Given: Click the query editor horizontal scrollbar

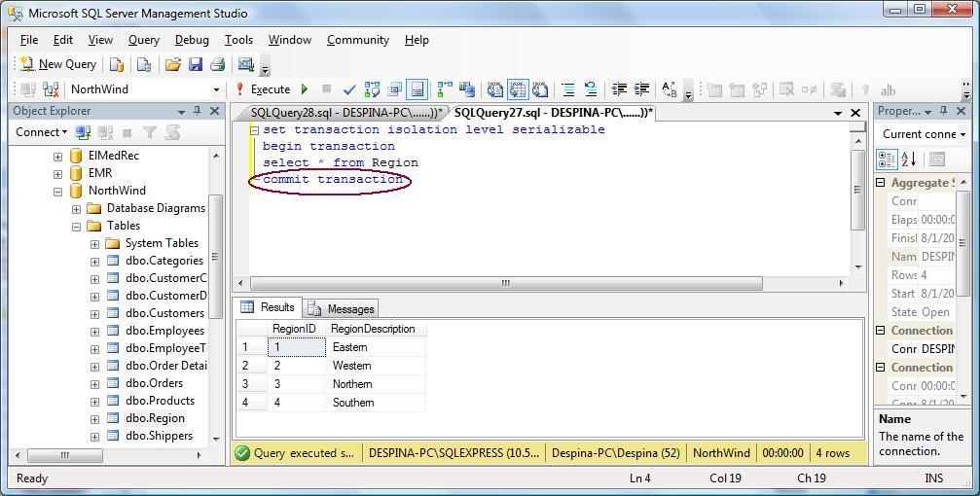Looking at the screenshot, I should click(506, 283).
